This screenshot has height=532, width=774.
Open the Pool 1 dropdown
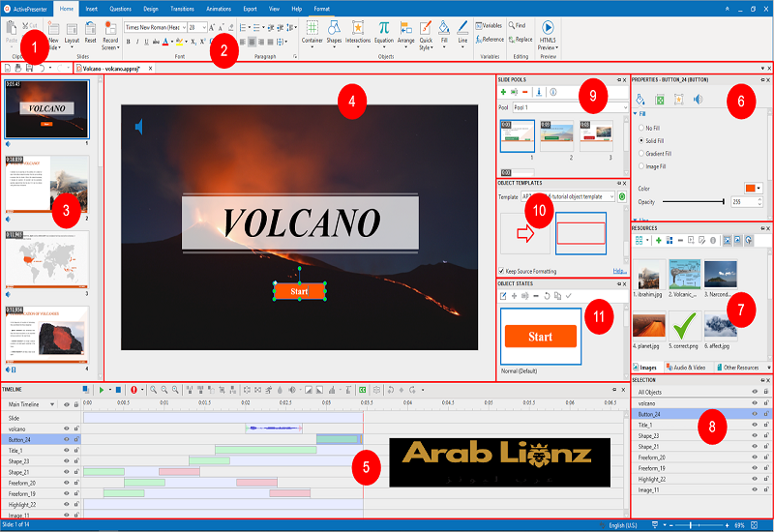pyautogui.click(x=625, y=107)
